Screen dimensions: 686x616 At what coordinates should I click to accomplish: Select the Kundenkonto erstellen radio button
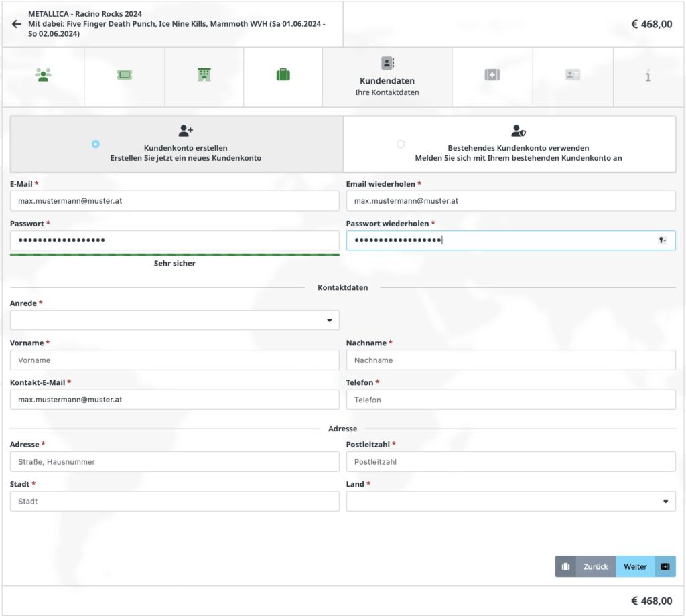click(x=96, y=144)
